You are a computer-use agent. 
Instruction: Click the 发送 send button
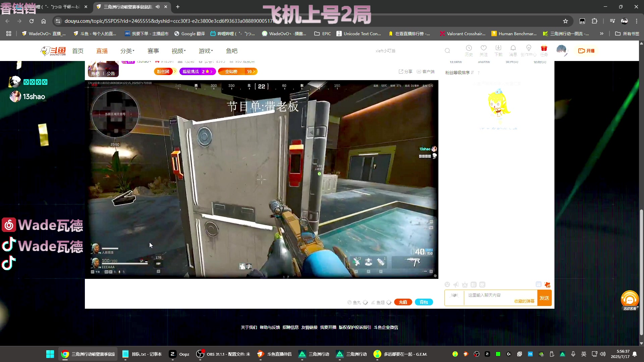click(544, 298)
